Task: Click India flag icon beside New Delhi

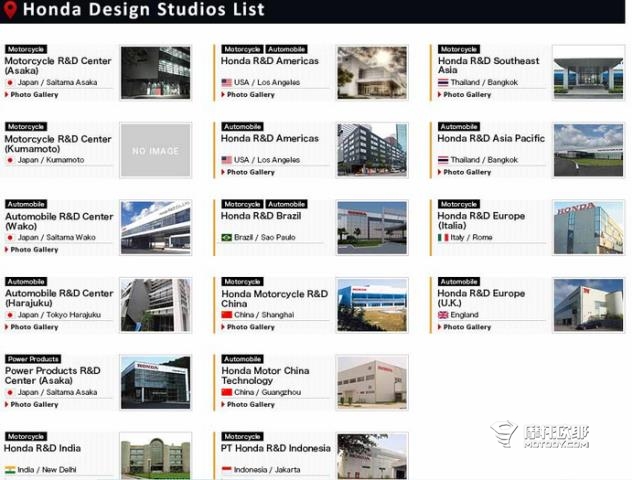Action: click(10, 470)
